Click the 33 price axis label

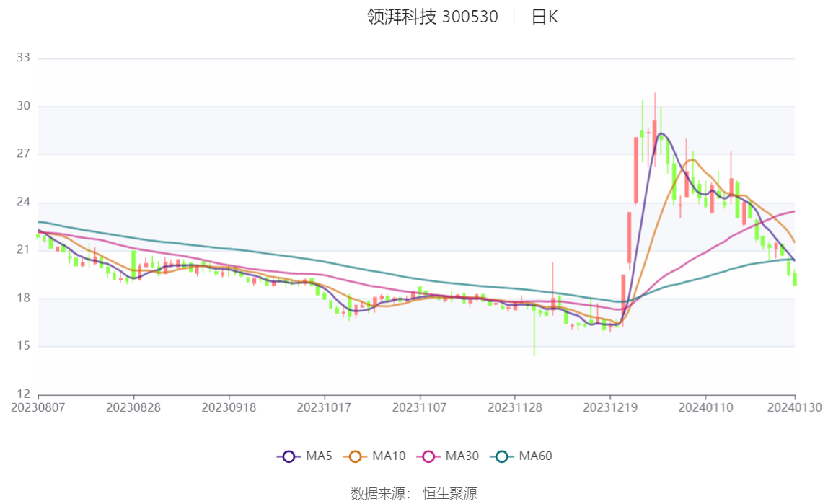(23, 58)
